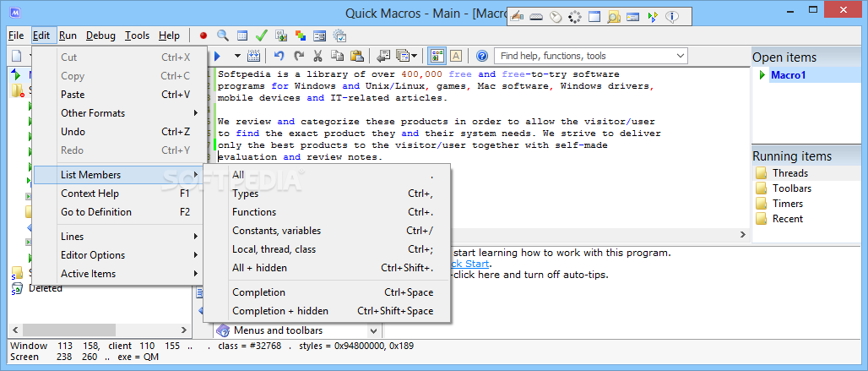Viewport: 868px width, 371px height.
Task: Click the letter A annotation icon
Action: [x=456, y=56]
